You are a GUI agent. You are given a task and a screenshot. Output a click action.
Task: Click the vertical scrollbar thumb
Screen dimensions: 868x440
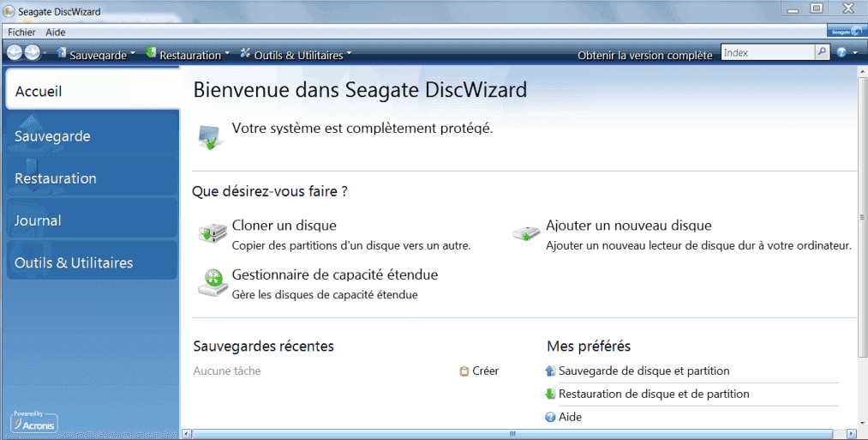coord(863,217)
